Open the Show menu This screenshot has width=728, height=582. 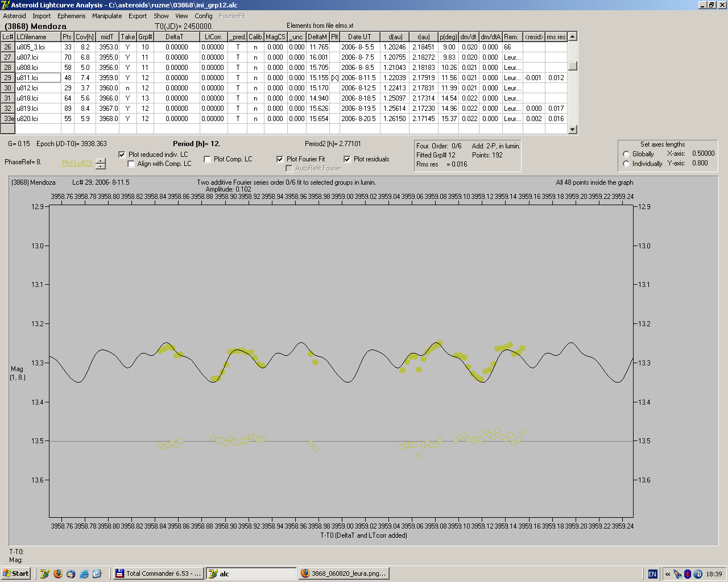click(x=161, y=16)
